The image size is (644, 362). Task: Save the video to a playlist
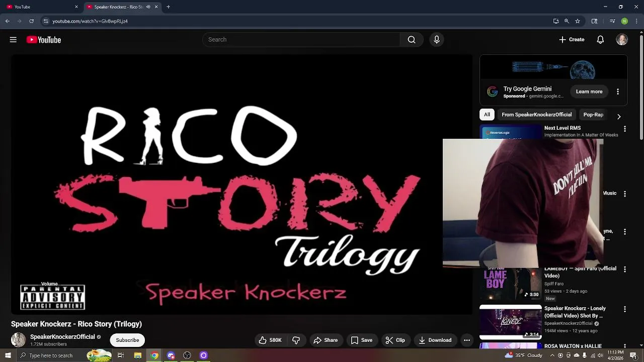(362, 340)
